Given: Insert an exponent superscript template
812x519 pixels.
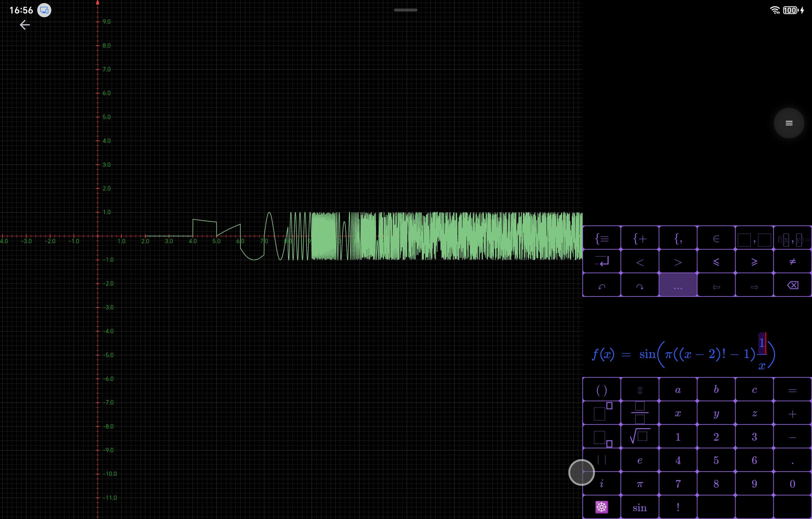Looking at the screenshot, I should [602, 413].
